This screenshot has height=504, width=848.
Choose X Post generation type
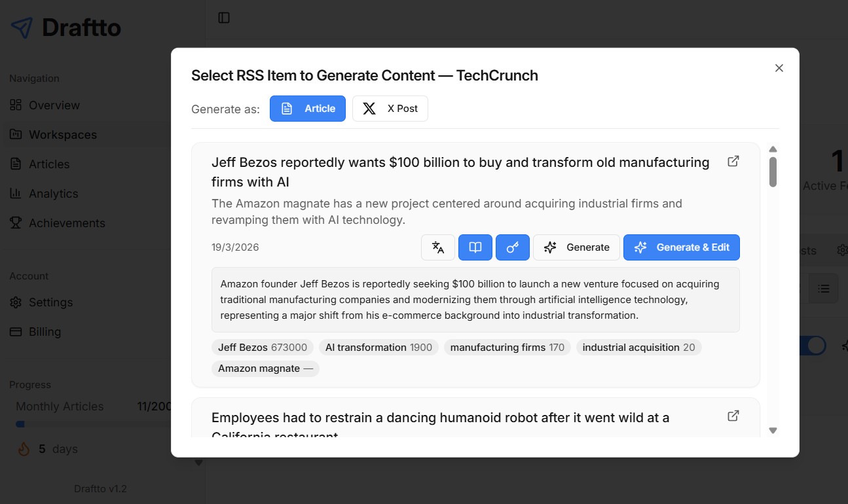pyautogui.click(x=390, y=109)
